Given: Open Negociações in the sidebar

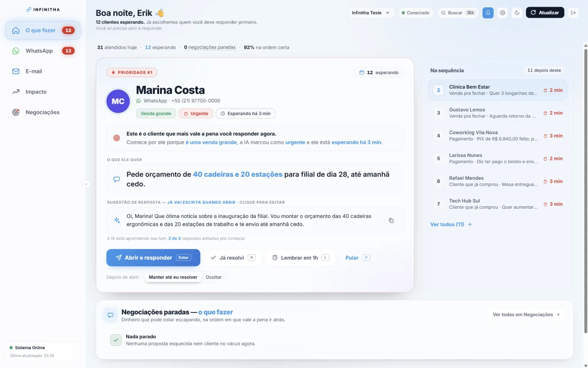Looking at the screenshot, I should [x=43, y=112].
